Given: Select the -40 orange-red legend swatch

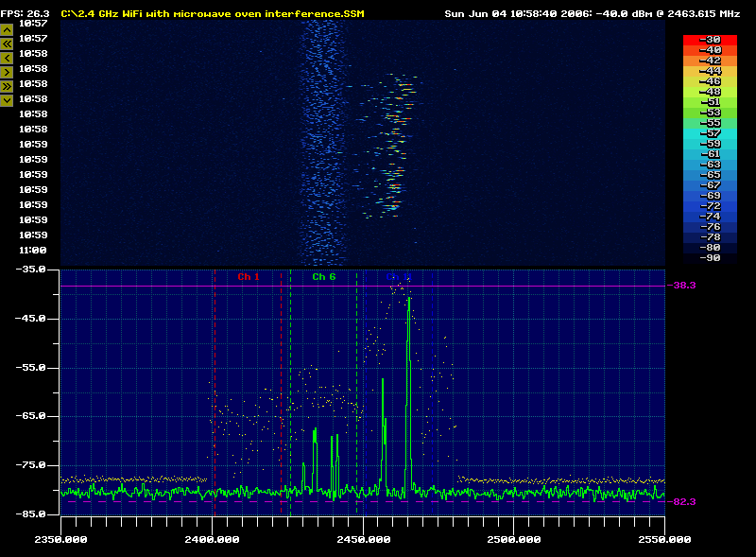Looking at the screenshot, I should coord(710,50).
